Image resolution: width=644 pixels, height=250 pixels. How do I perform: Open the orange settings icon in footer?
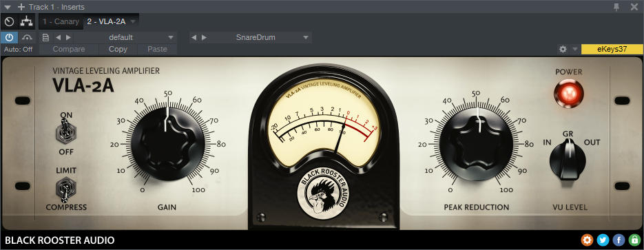[x=587, y=240]
